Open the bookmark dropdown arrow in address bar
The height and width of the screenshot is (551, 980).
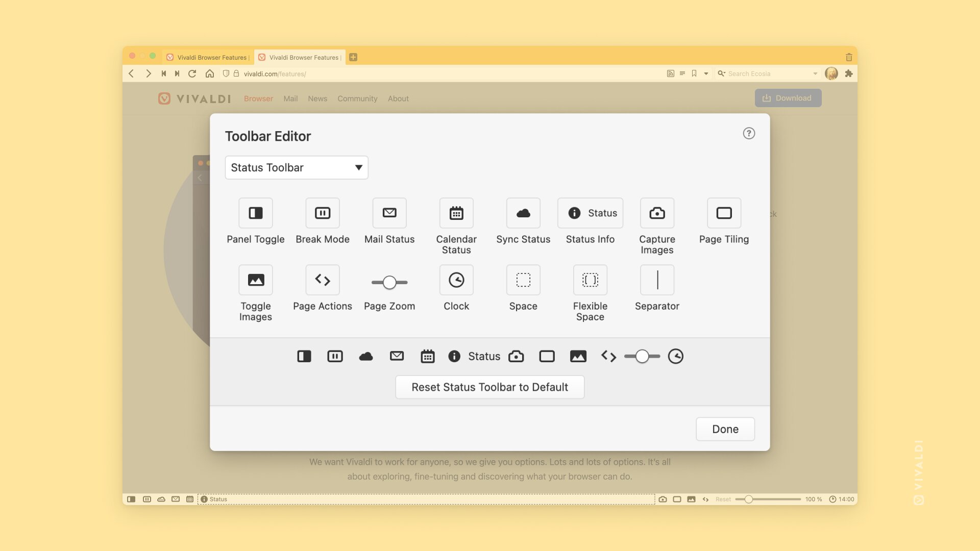pyautogui.click(x=706, y=73)
